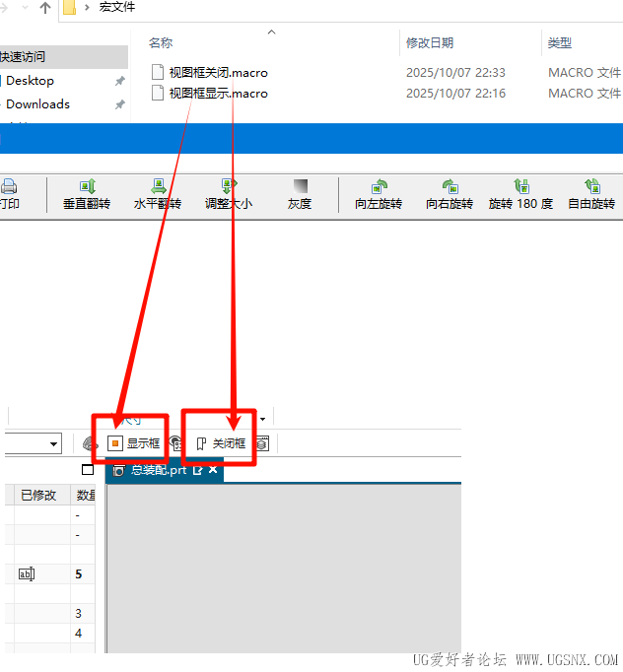Sort by 类型 column header
This screenshot has width=623, height=672.
[x=560, y=42]
